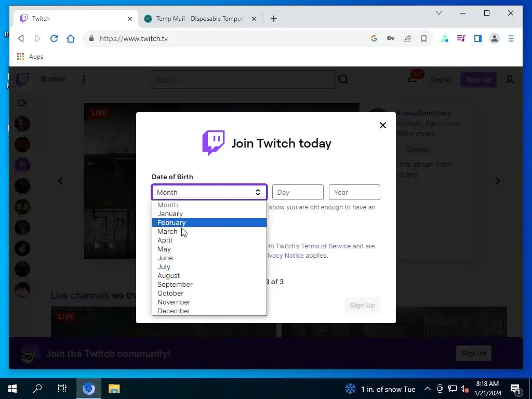Open the browser profile avatar

495,38
